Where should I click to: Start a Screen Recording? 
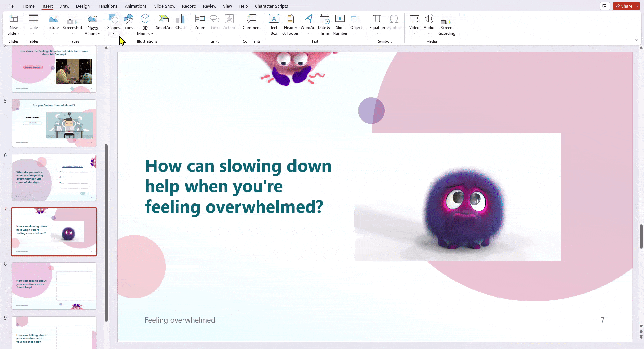click(446, 23)
